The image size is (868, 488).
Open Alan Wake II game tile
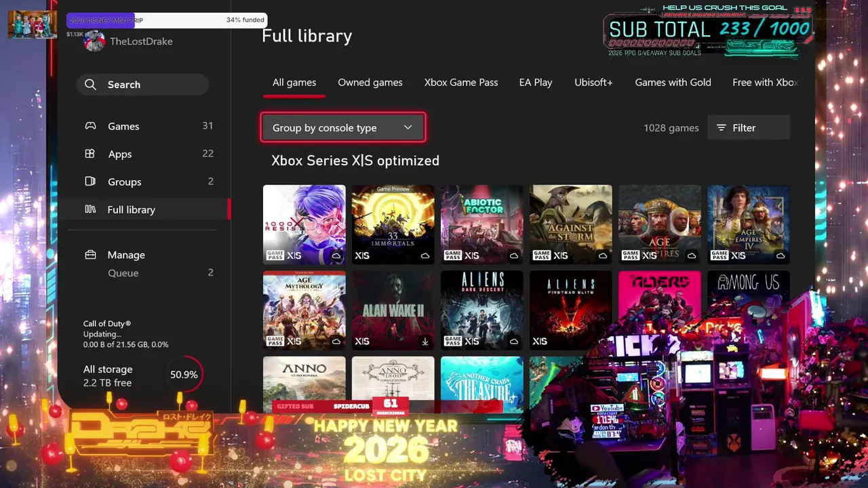coord(393,310)
